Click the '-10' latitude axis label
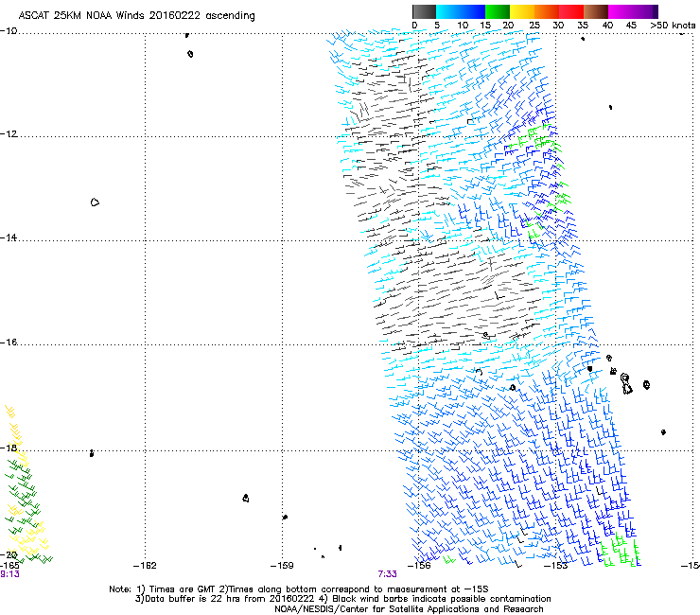This screenshot has height=615, width=700. (9, 31)
